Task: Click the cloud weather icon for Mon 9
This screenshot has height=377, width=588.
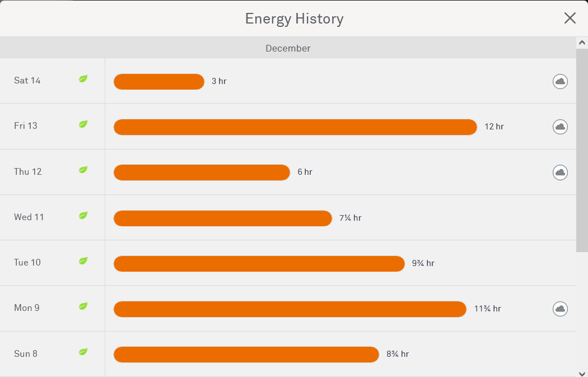Action: point(560,309)
